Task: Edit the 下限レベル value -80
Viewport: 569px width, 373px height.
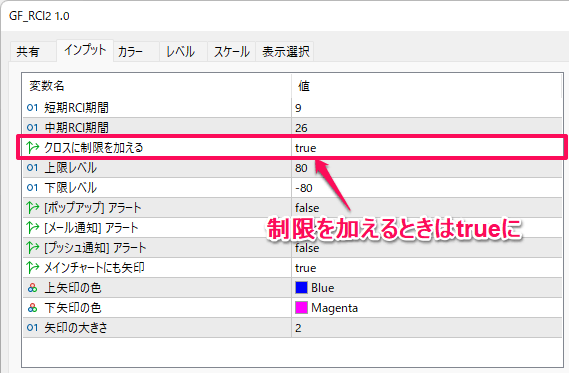Action: coord(304,188)
